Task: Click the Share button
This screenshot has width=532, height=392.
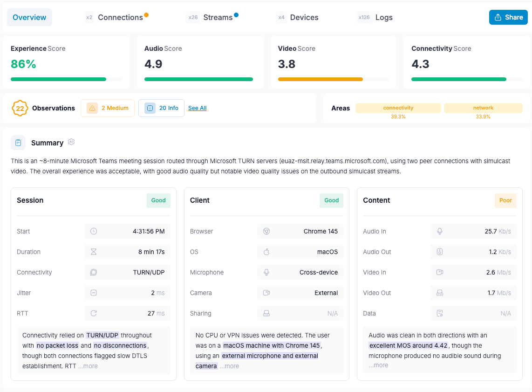Action: 508,17
